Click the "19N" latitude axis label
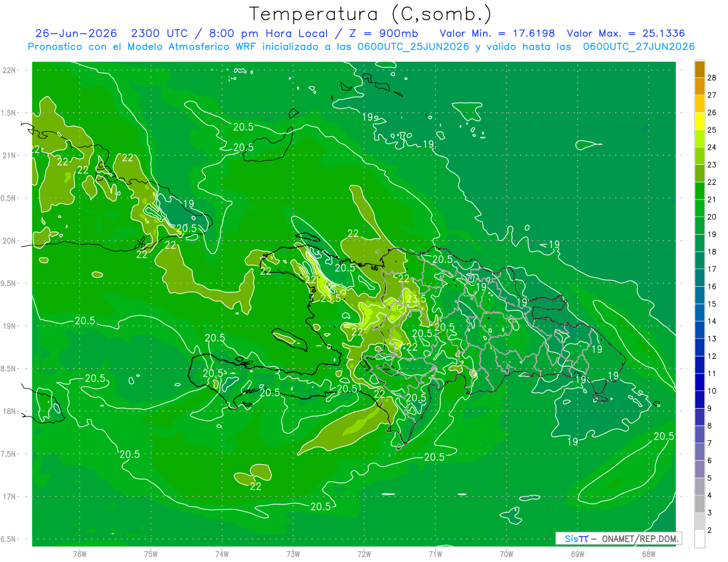The width and height of the screenshot is (728, 562). pyautogui.click(x=8, y=326)
